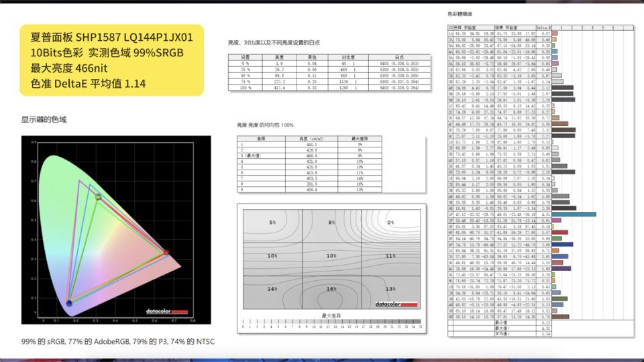This screenshot has width=644, height=362.
Task: Click contrast value 1260 : 1
Action: 348,88
